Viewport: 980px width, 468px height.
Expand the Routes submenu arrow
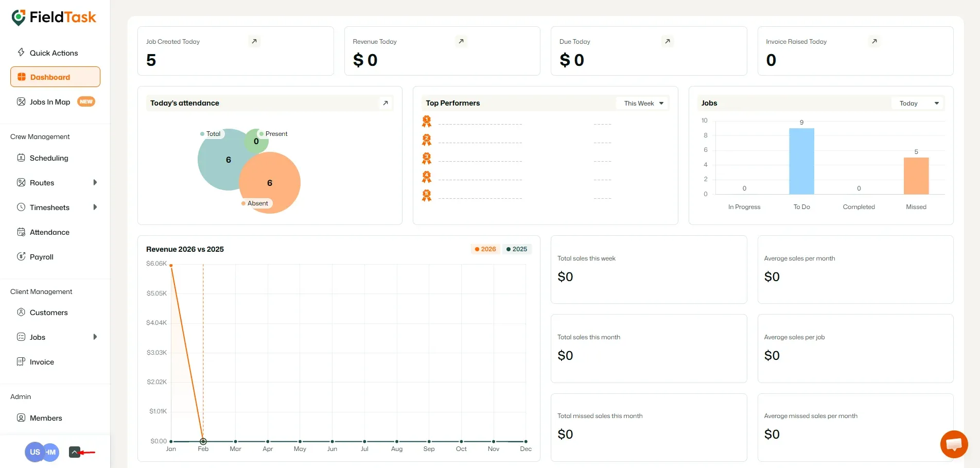pos(95,182)
